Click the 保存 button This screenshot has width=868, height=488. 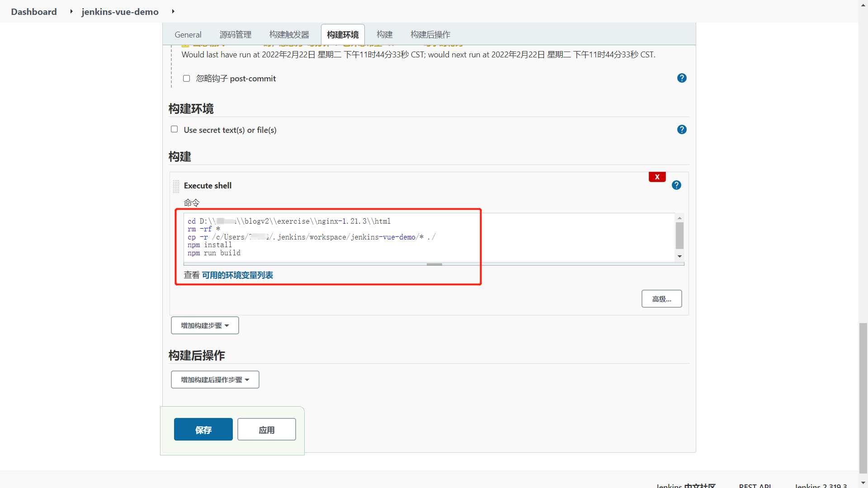[x=203, y=429]
